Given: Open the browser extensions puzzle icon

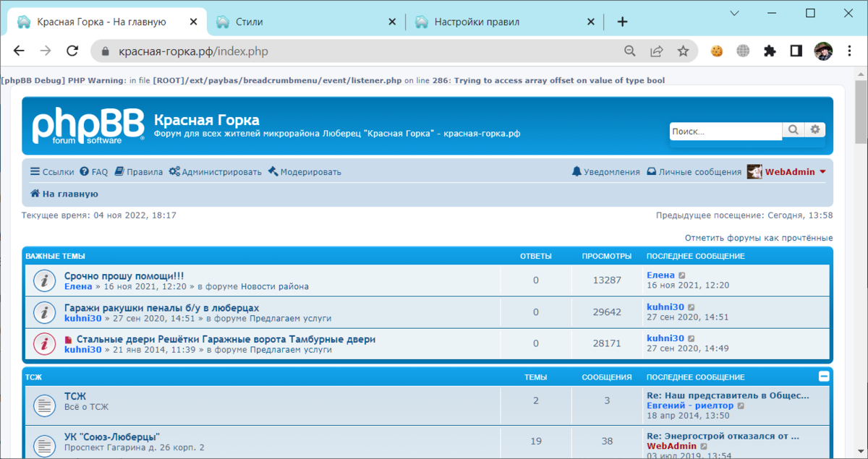Looking at the screenshot, I should 770,51.
